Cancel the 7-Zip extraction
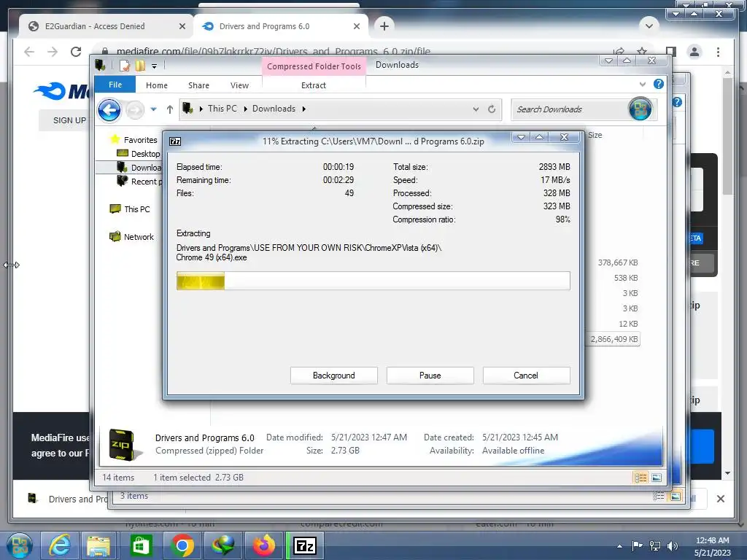747x560 pixels. coord(526,376)
